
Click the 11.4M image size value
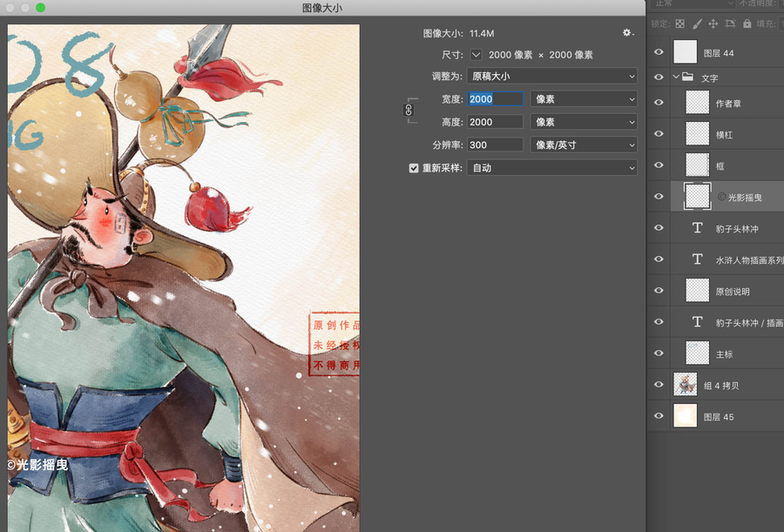coord(482,33)
